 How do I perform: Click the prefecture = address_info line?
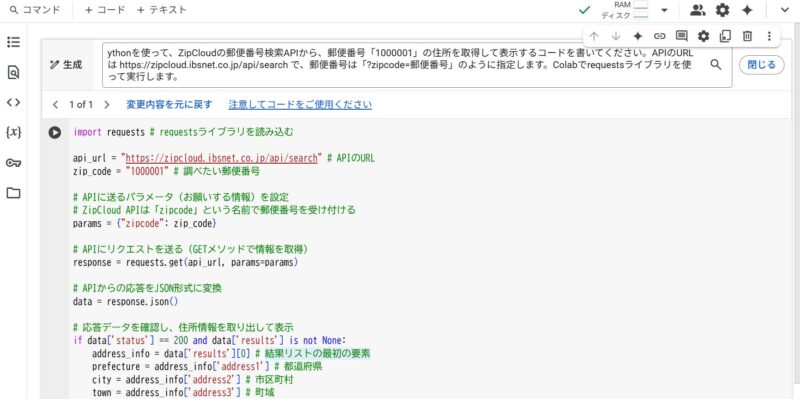tap(207, 367)
